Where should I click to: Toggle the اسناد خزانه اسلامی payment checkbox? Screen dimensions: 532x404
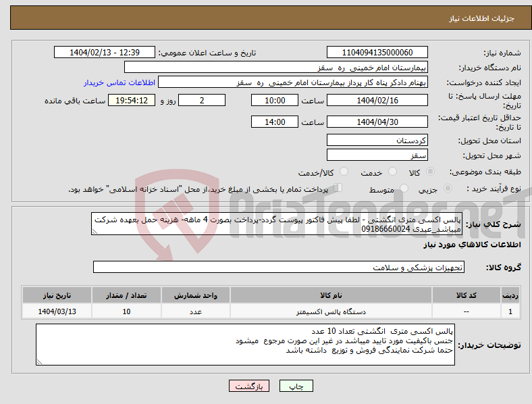[x=338, y=188]
